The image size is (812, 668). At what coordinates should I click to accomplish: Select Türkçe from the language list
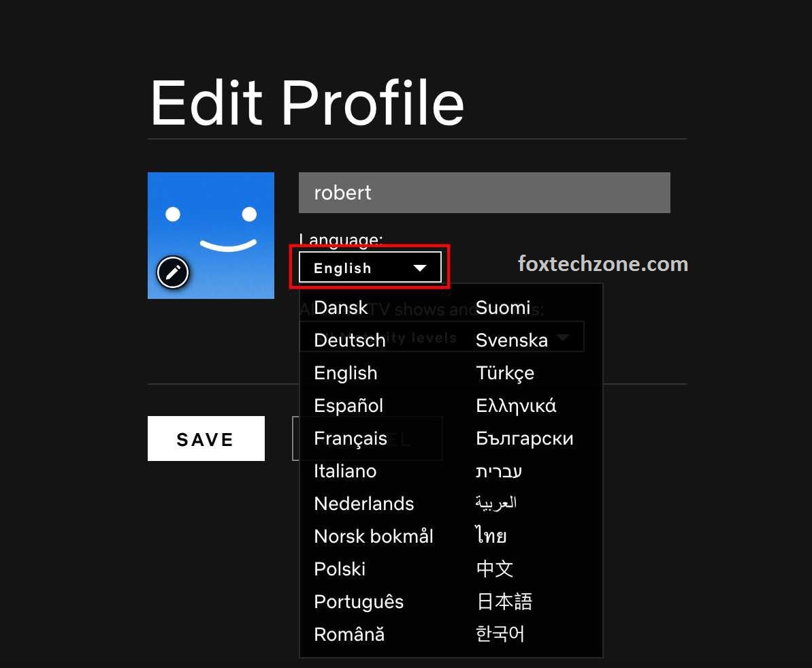(x=505, y=372)
